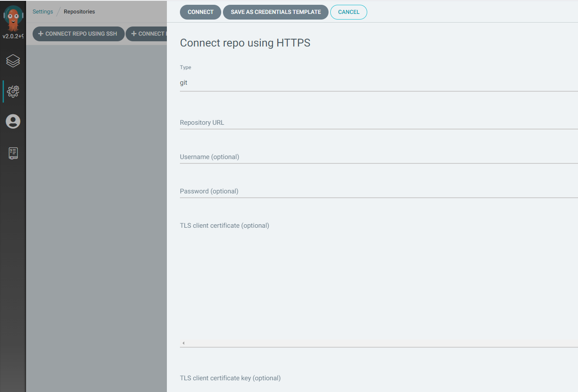Open the Type dropdown showing git
Viewport: 578px width, 392px height.
tap(379, 83)
